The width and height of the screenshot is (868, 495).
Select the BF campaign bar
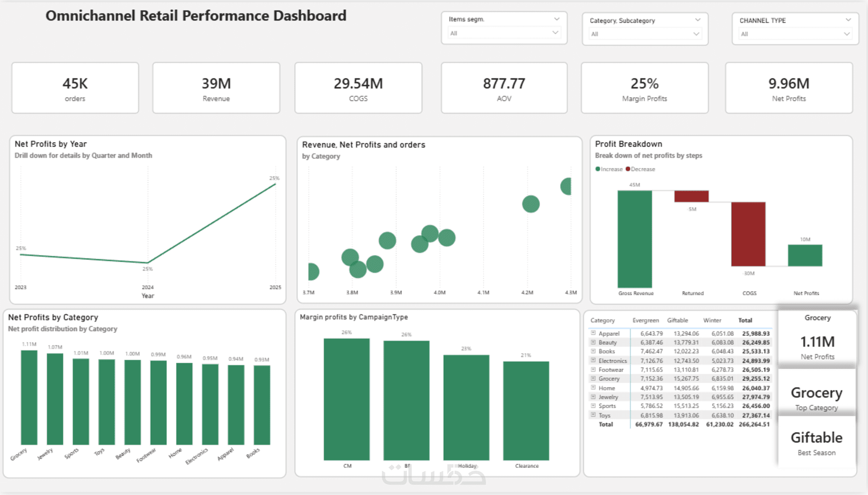tap(406, 401)
